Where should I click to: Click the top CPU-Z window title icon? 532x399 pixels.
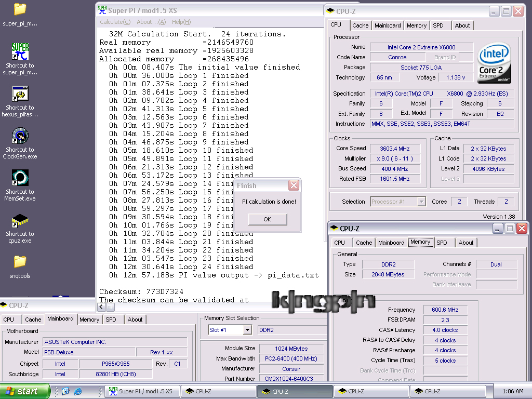330,11
